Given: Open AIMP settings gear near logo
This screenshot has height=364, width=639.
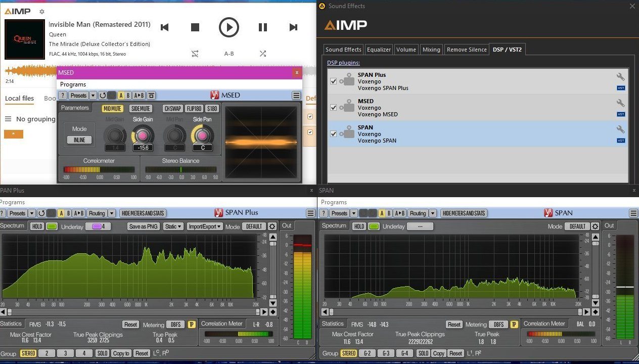Looking at the screenshot, I should [42, 12].
